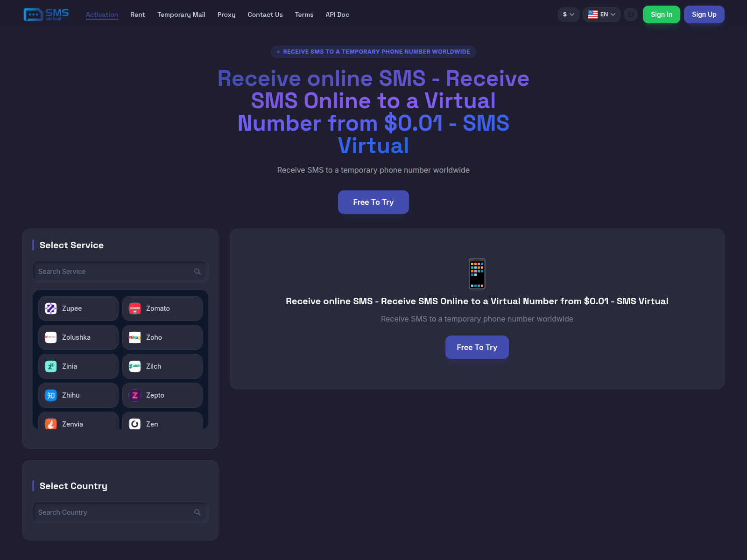
Task: Open the Contact Us page
Action: pos(265,14)
